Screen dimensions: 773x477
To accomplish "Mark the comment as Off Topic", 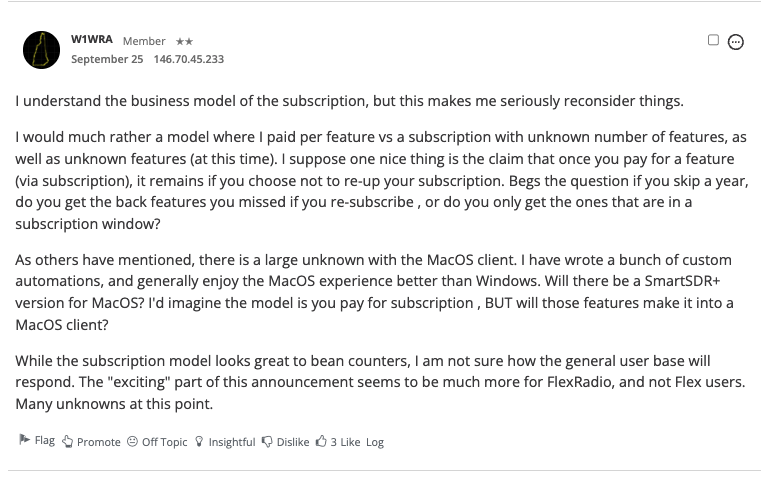I will (165, 442).
